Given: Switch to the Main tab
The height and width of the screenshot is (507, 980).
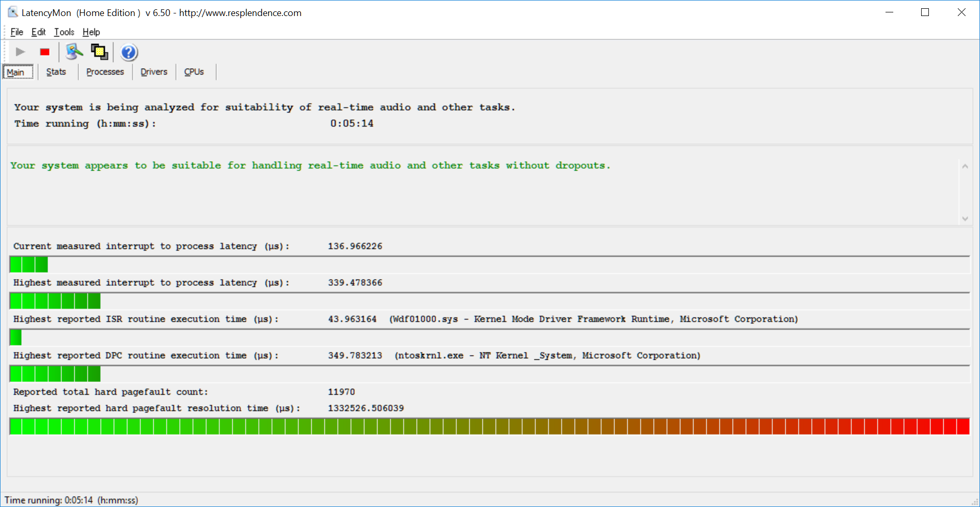Looking at the screenshot, I should 18,72.
